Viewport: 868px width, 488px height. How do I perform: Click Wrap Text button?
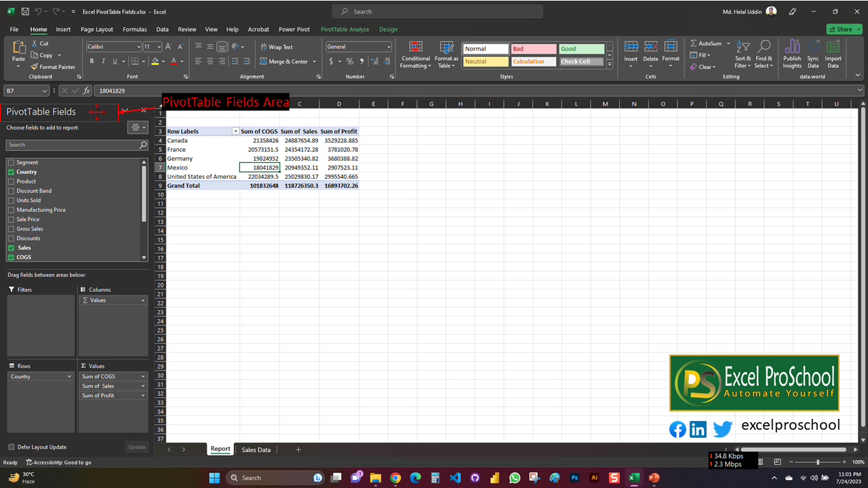[x=277, y=47]
